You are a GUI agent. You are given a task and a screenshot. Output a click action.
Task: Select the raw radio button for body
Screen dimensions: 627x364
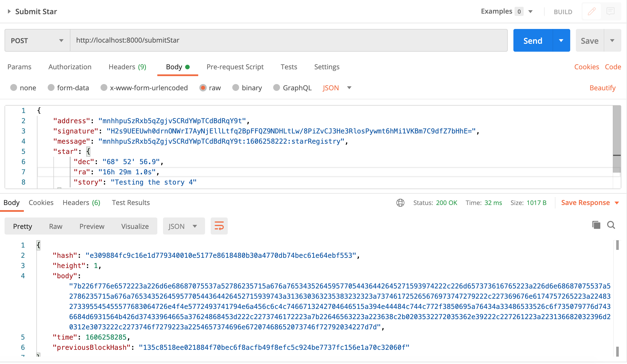(x=204, y=87)
